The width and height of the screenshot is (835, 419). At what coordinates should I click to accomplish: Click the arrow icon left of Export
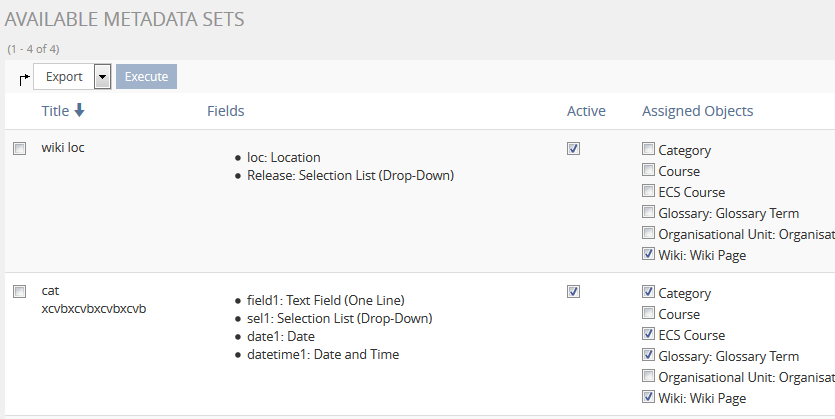24,79
